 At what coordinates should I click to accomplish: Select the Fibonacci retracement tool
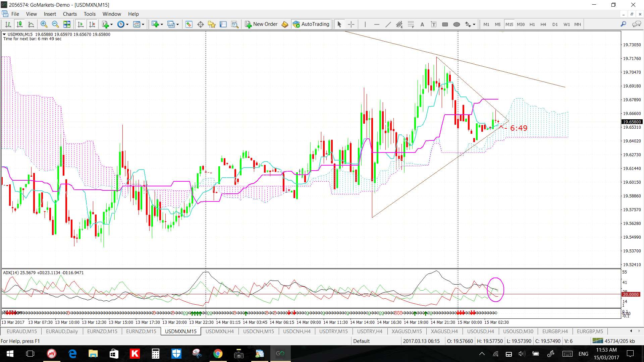(x=411, y=24)
